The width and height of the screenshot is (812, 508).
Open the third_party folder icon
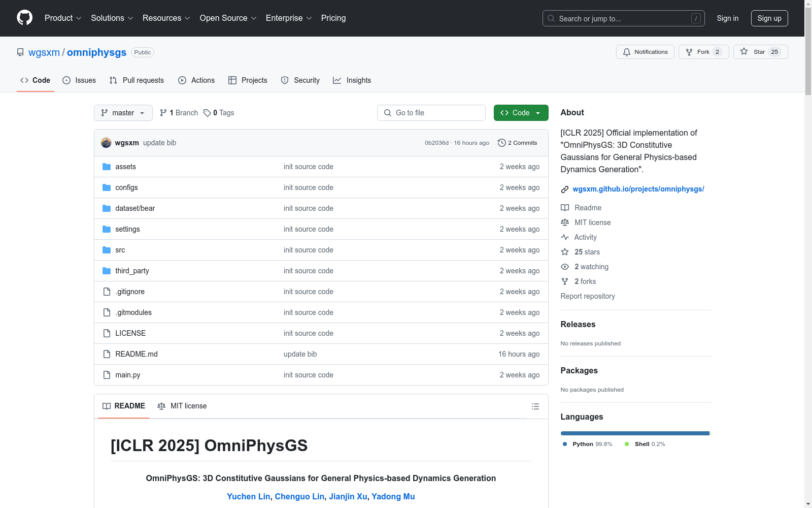point(107,271)
